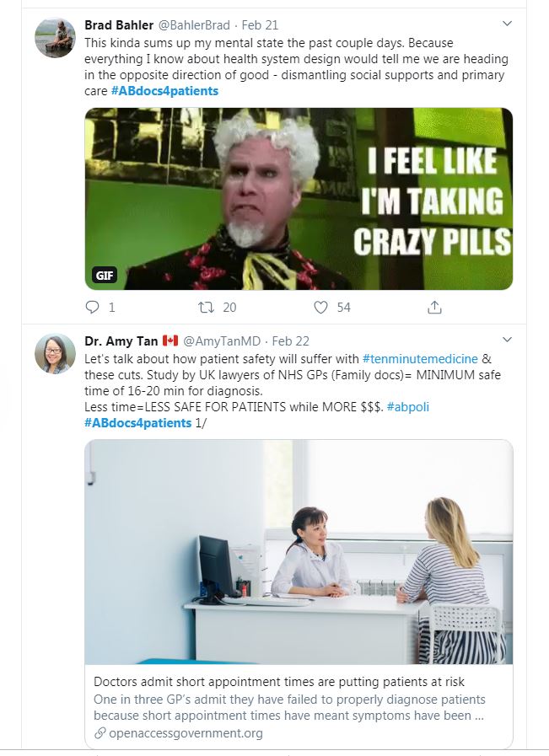This screenshot has width=549, height=756.
Task: Click the GIF badge on the image
Action: pyautogui.click(x=105, y=275)
